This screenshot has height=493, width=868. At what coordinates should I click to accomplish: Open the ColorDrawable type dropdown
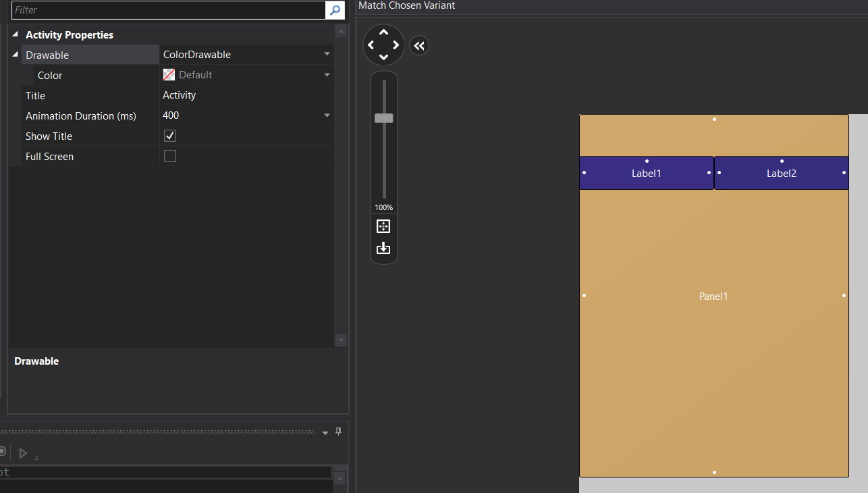(x=327, y=55)
